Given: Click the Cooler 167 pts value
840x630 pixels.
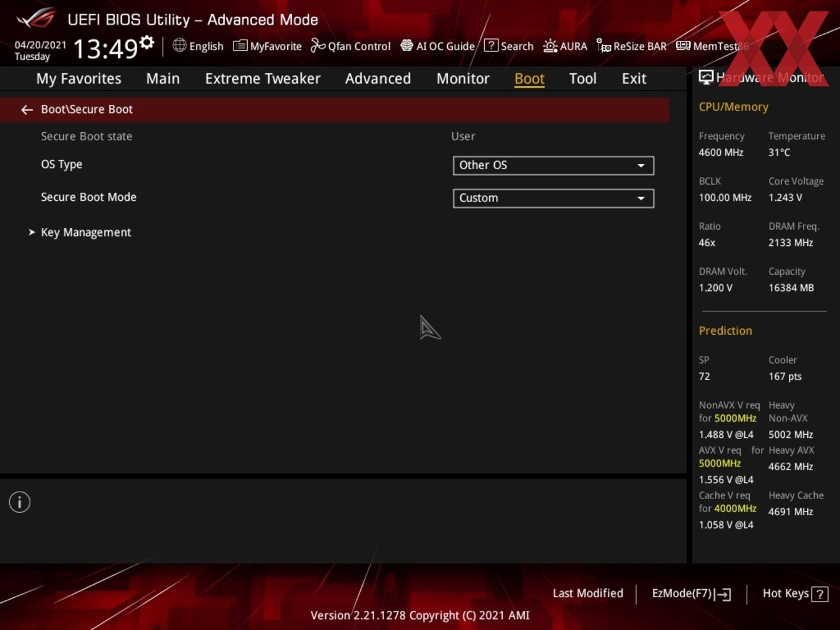Looking at the screenshot, I should coord(785,376).
